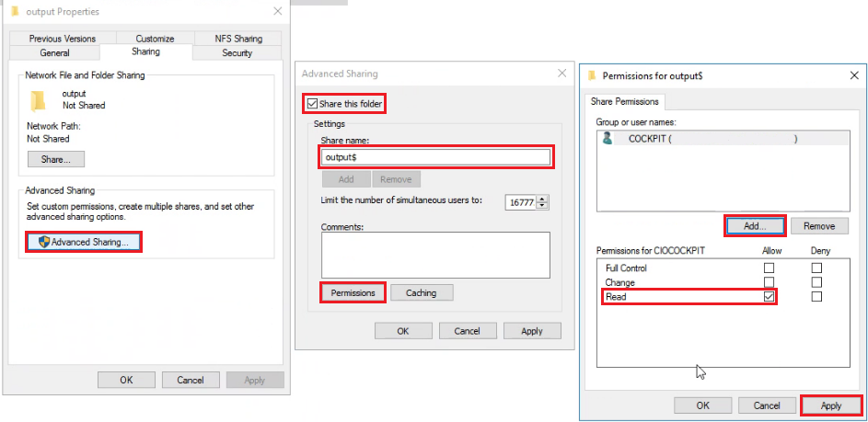Image resolution: width=868 pixels, height=422 pixels.
Task: Click the greyed-out Remove under Share name
Action: click(x=396, y=179)
